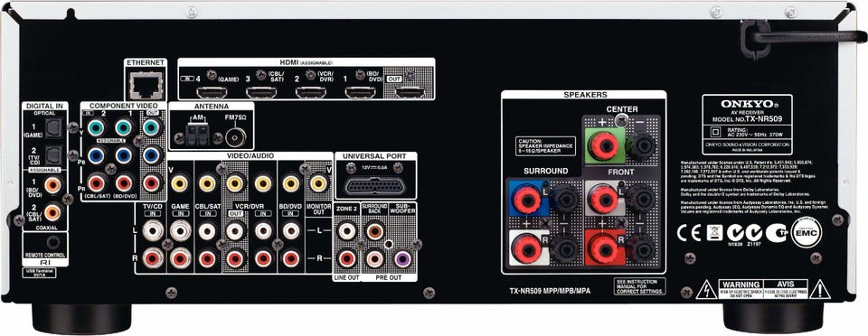
Task: Click the WARNING electric shock label
Action: [741, 289]
